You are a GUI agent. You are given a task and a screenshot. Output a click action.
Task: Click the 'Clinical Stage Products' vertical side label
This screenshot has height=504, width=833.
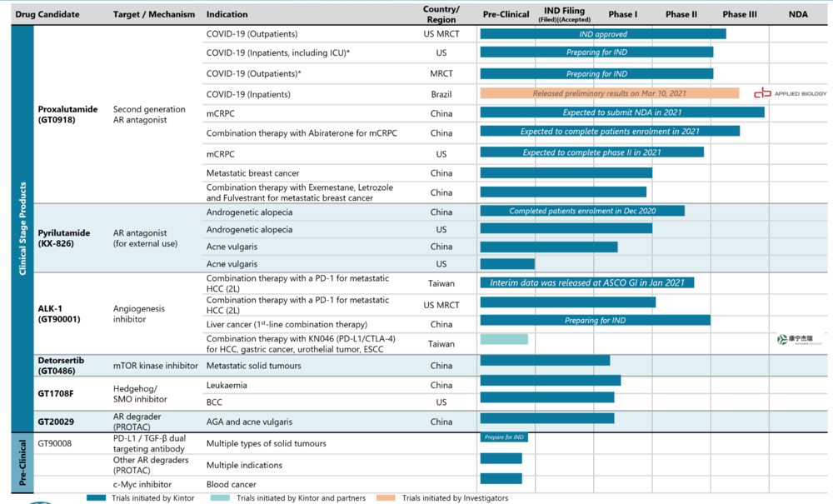[x=22, y=229]
